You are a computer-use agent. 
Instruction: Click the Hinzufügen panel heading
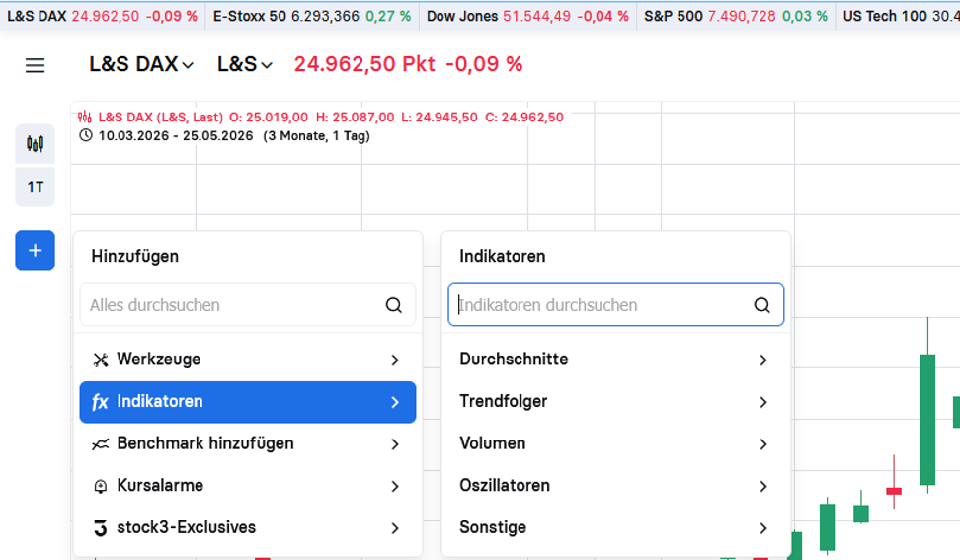(x=134, y=256)
